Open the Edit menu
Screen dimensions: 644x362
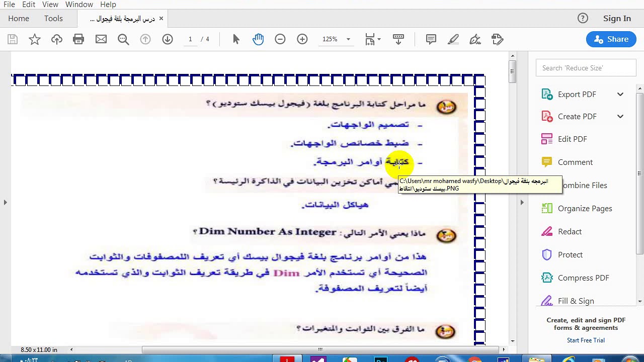[x=29, y=4]
